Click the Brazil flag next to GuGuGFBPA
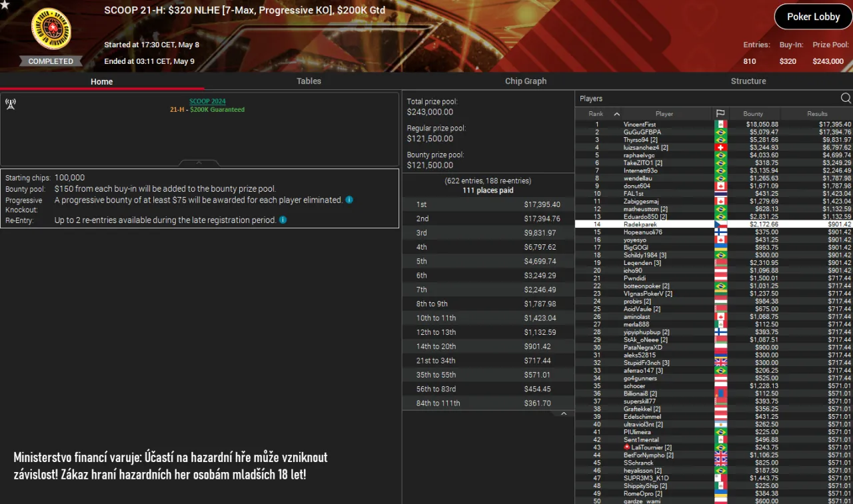The width and height of the screenshot is (853, 504). (x=722, y=132)
